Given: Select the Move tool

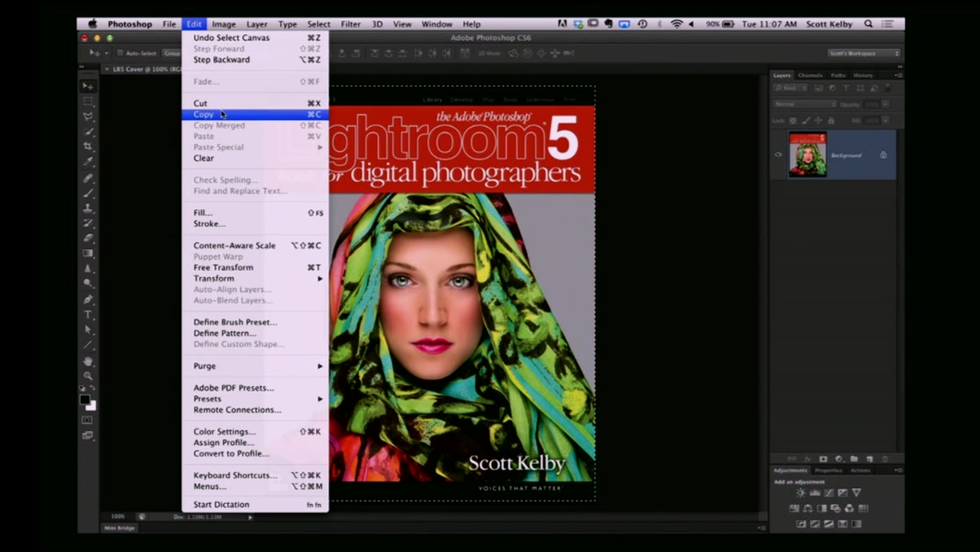Looking at the screenshot, I should click(87, 86).
